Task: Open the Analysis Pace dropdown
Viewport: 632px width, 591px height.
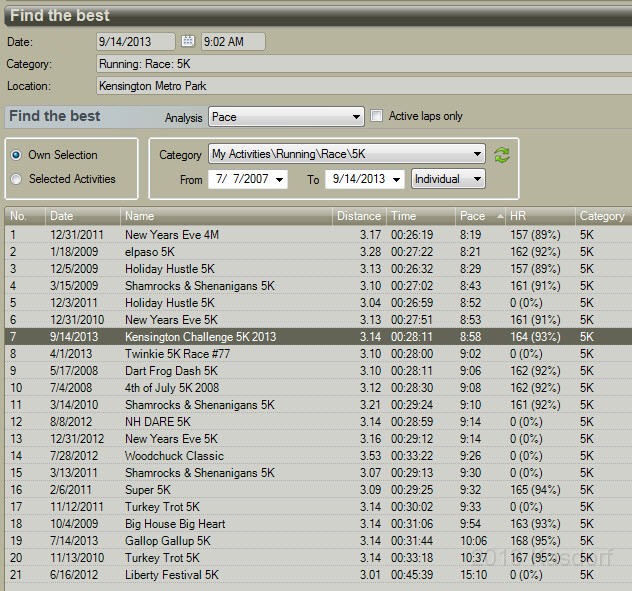Action: click(x=286, y=117)
